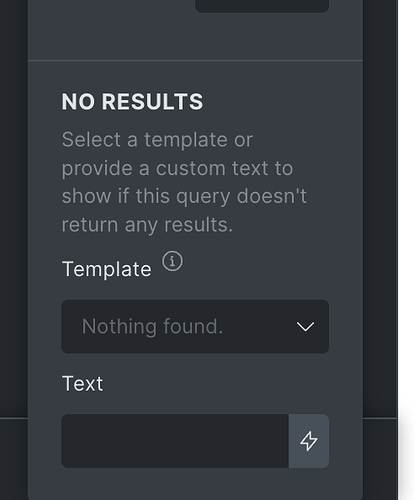Click the divider line above NO RESULTS
This screenshot has width=415, height=500.
coord(195,61)
